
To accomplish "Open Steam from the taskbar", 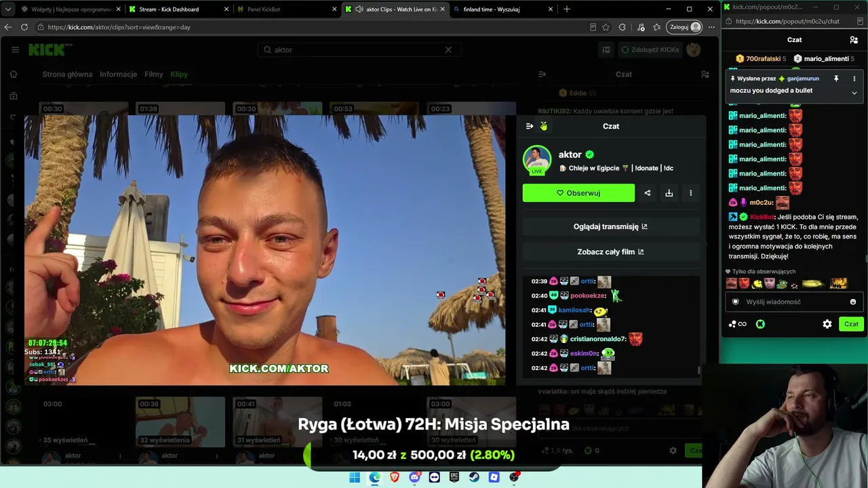I will (474, 477).
